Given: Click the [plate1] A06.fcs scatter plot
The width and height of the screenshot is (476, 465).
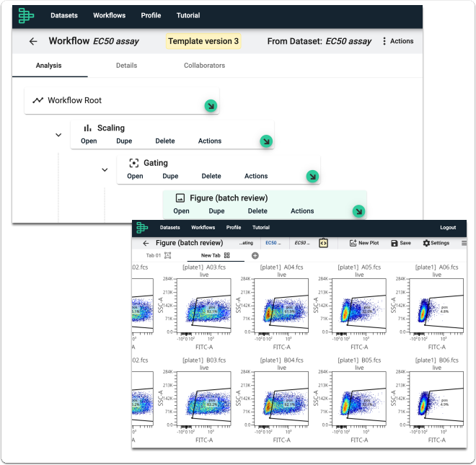Looking at the screenshot, I should pos(436,306).
